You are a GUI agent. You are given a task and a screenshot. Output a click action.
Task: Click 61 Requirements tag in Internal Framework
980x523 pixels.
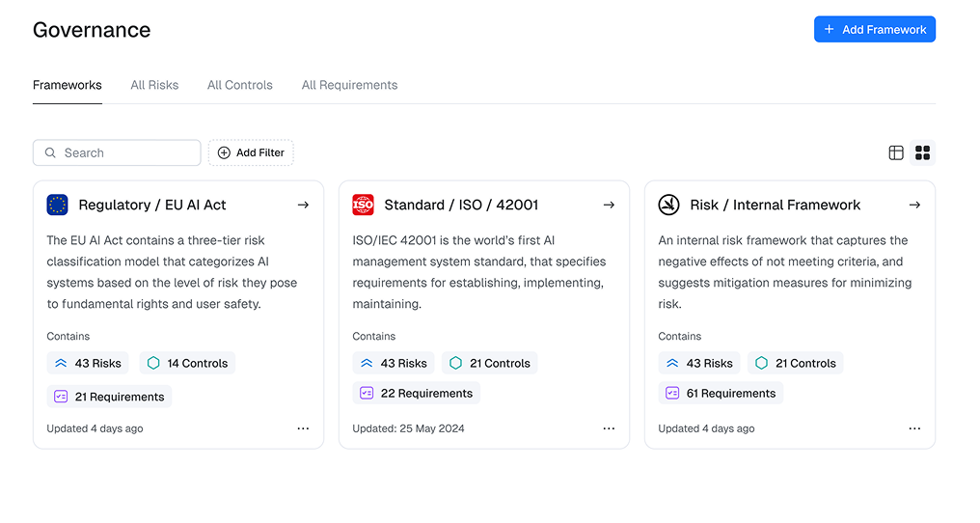(x=721, y=394)
